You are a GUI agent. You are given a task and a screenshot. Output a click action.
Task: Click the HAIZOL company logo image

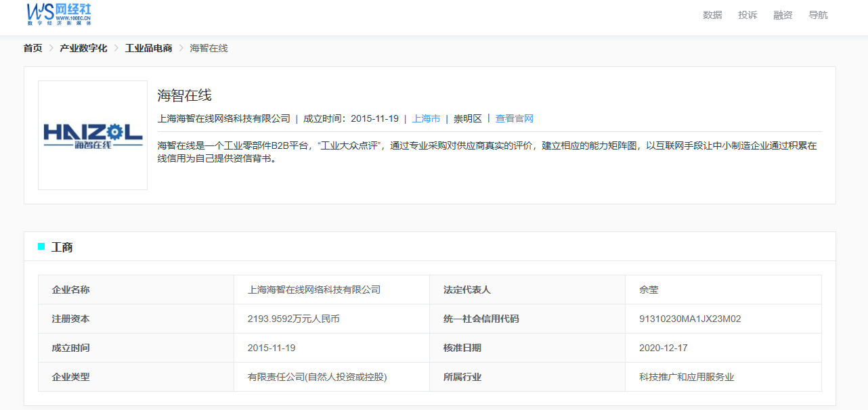pos(93,135)
